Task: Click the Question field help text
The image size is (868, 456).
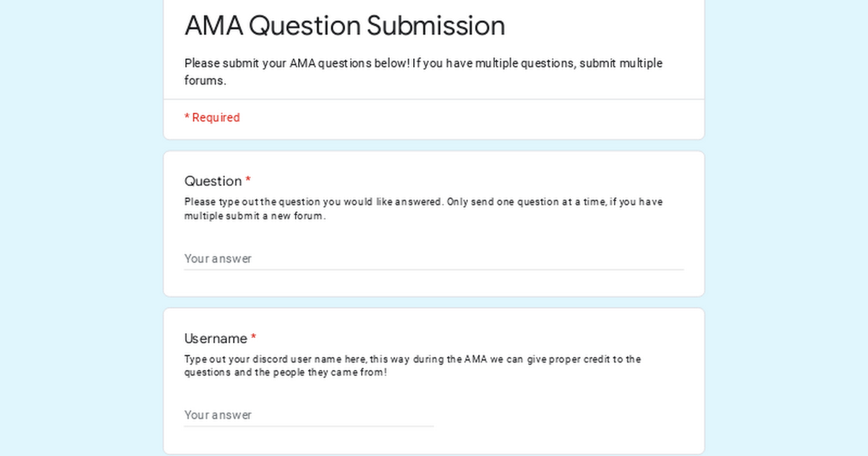Action: [x=423, y=208]
